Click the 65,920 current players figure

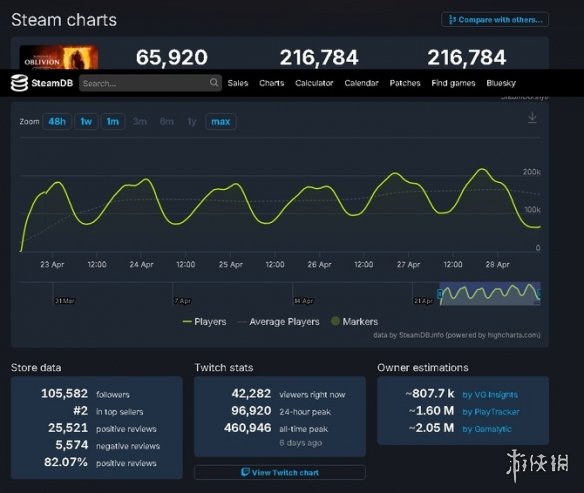tap(172, 58)
